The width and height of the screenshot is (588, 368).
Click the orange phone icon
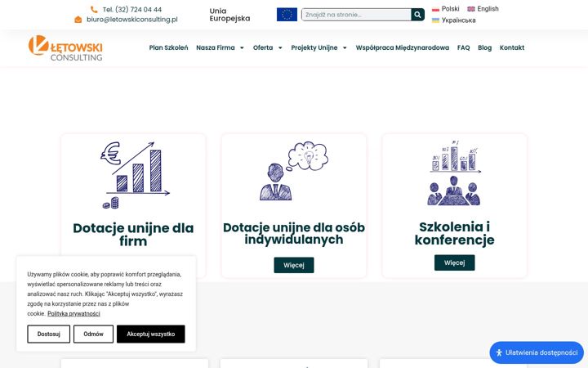pyautogui.click(x=94, y=9)
